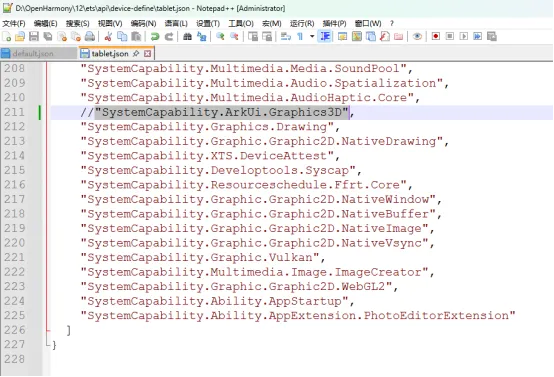Collapse the fold marker at line 227
The image size is (554, 377).
47,345
